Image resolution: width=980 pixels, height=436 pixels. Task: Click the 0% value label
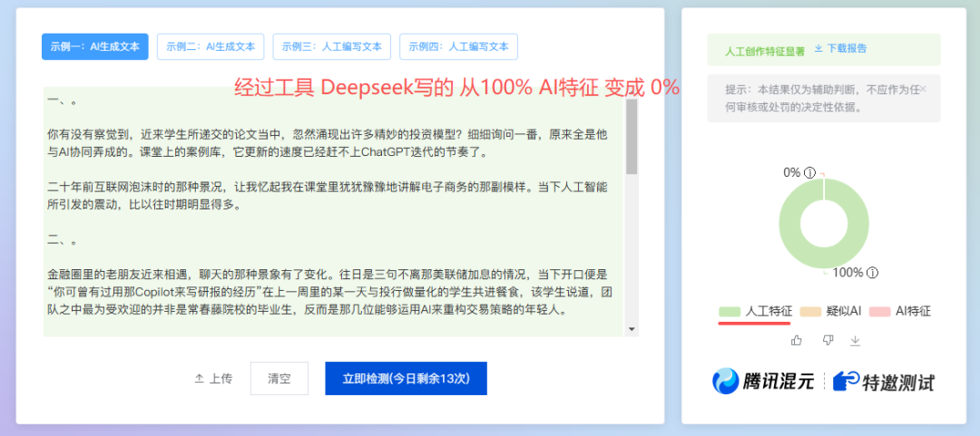point(792,172)
